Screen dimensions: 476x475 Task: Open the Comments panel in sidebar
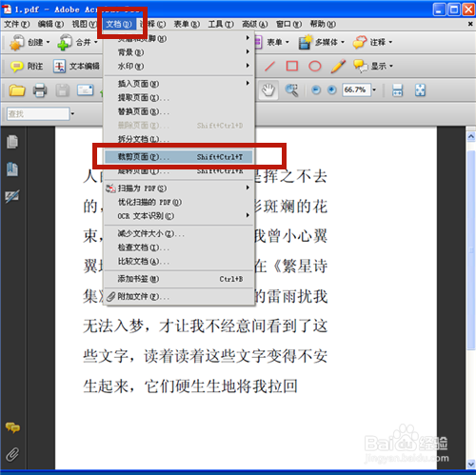pos(12,427)
